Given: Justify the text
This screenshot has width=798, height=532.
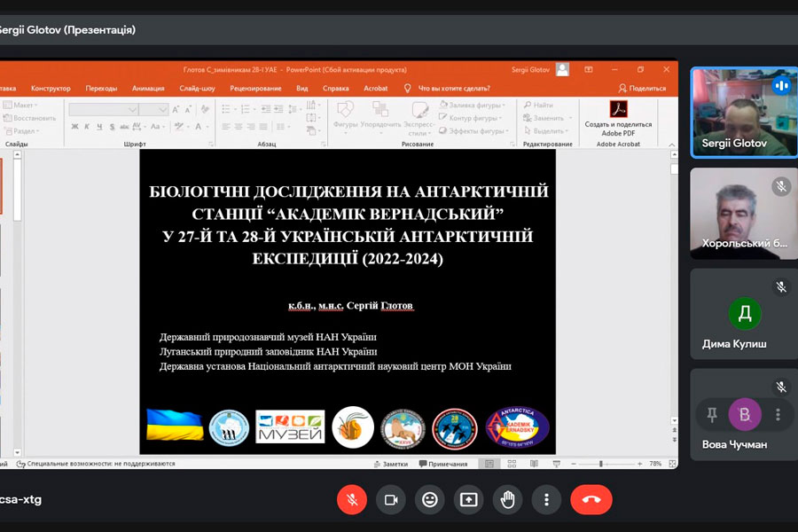Looking at the screenshot, I should pyautogui.click(x=263, y=126).
